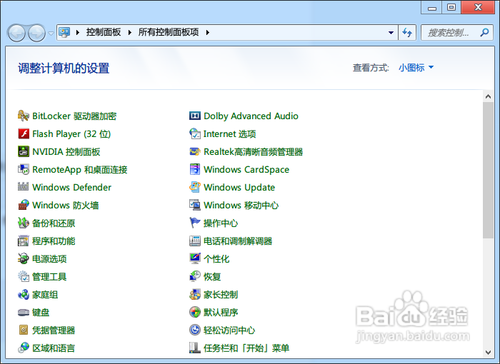Screen dimensions: 500x364
Task: Click the scrollbar down arrow
Action: [488, 352]
